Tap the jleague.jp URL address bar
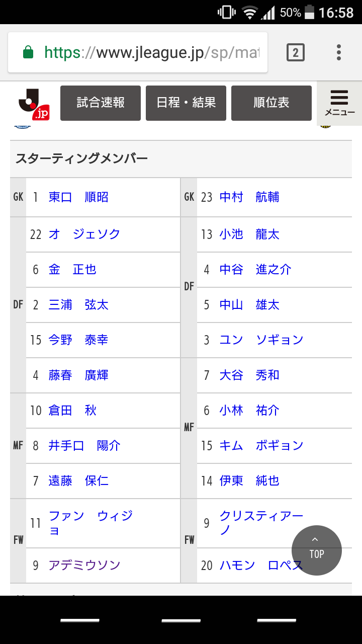362x644 pixels. click(151, 52)
